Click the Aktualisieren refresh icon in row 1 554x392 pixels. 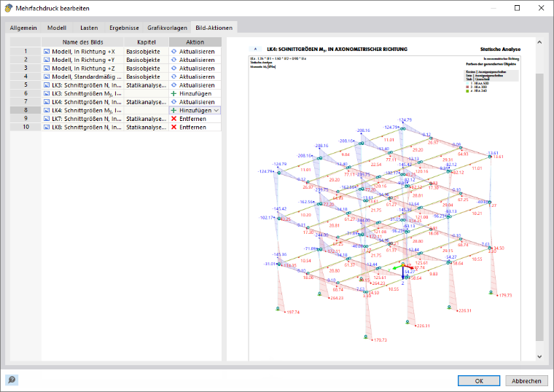tap(173, 52)
